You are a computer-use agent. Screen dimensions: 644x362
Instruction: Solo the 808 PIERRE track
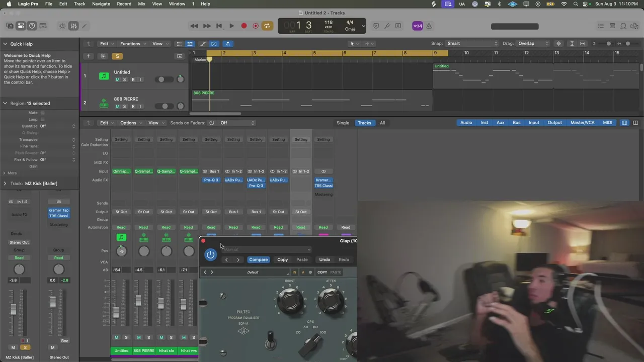point(125,107)
